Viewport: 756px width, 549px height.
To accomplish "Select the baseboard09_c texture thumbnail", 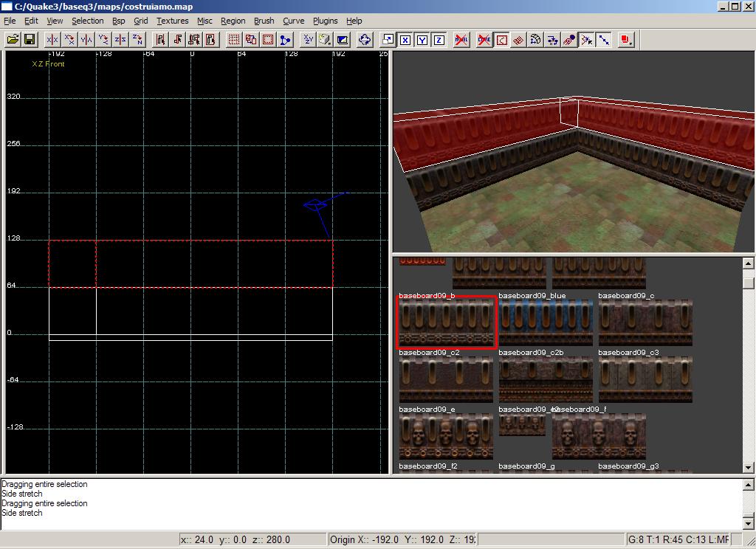I will pyautogui.click(x=645, y=323).
